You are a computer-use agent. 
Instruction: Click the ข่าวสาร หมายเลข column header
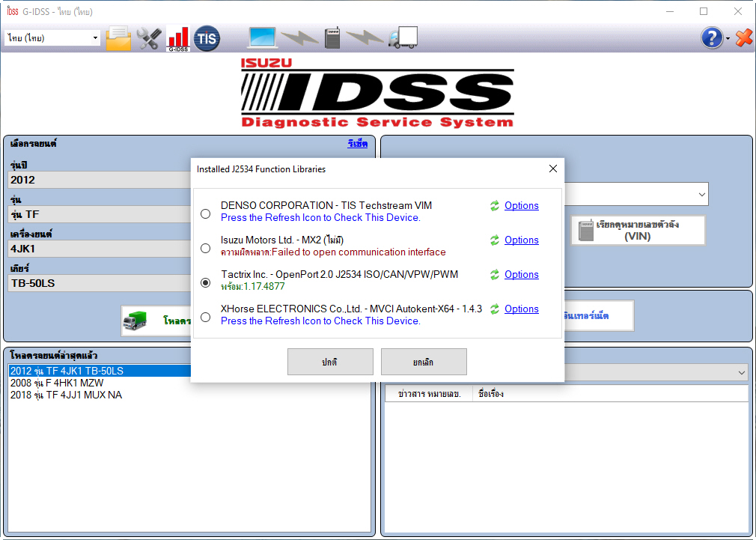point(429,394)
